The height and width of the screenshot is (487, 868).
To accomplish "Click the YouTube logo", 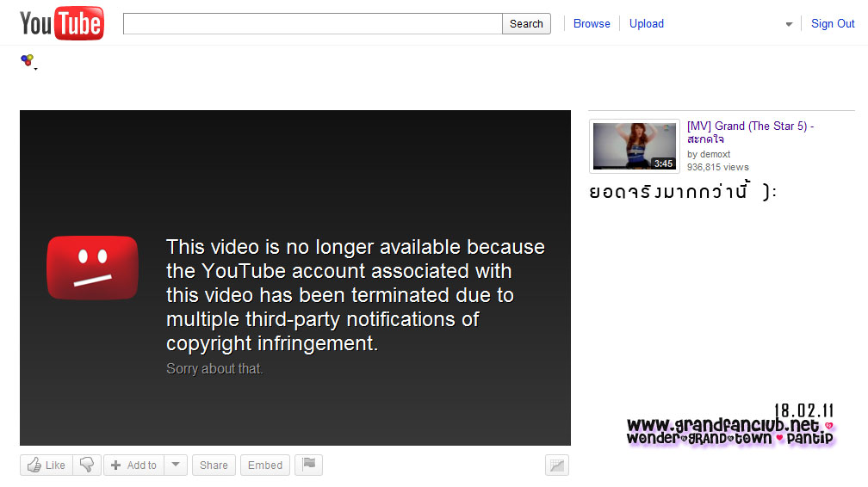I will point(61,23).
